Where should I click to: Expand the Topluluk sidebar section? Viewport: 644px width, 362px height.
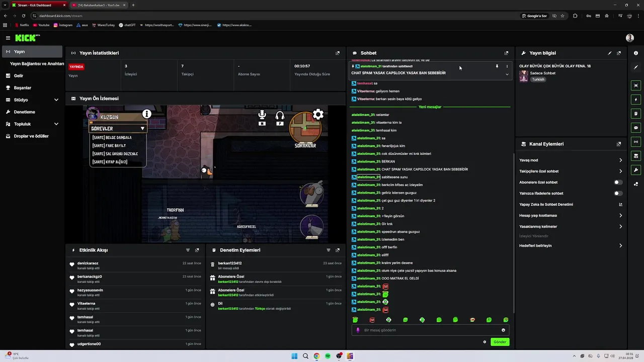[56, 124]
